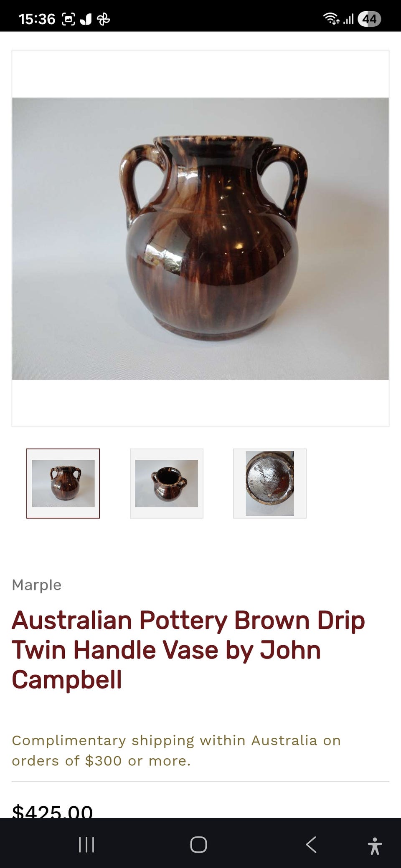The height and width of the screenshot is (868, 401).
Task: Tap the screen recorder status icon
Action: pos(69,19)
